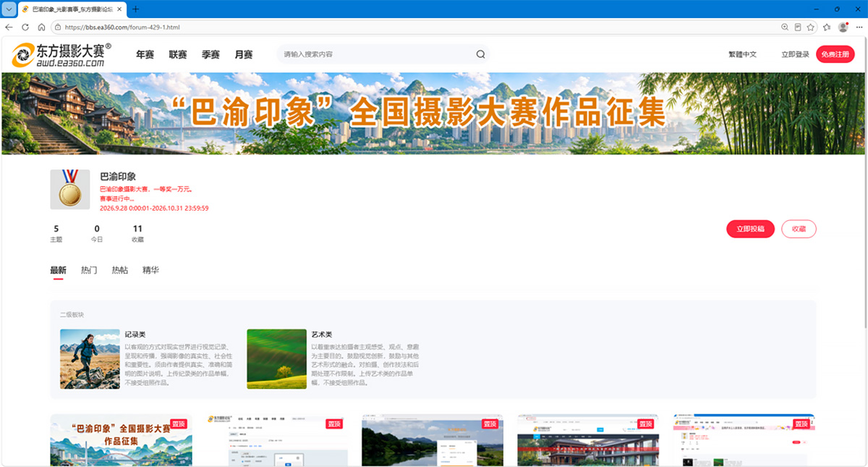
Task: Click the contest date range text
Action: coord(154,208)
